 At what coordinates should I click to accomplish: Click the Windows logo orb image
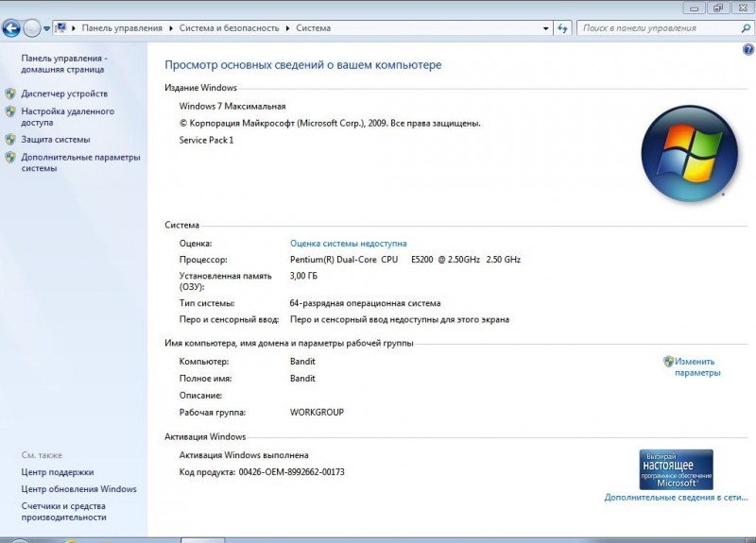(x=690, y=154)
